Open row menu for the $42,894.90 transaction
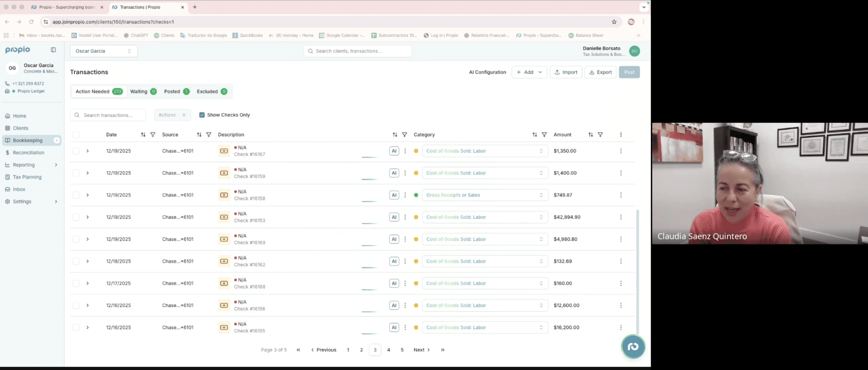Screen dimensions: 868x370 coord(621,217)
